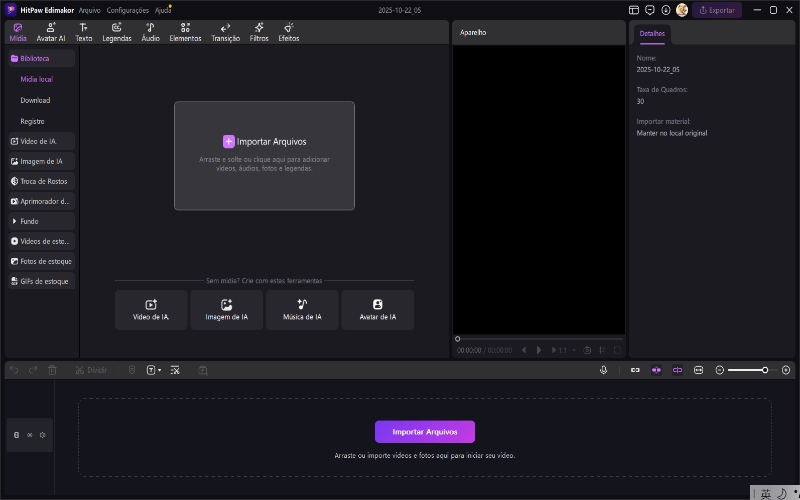Open Vídeos de estoque in sidebar

pos(42,241)
